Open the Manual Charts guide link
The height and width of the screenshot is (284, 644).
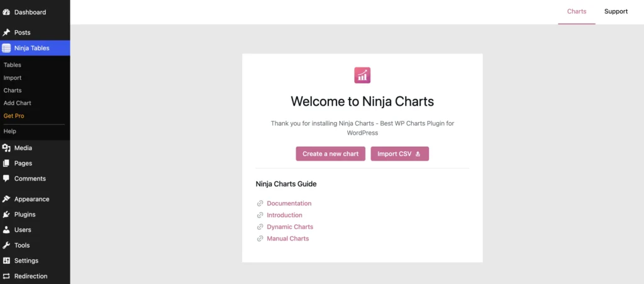coord(288,239)
